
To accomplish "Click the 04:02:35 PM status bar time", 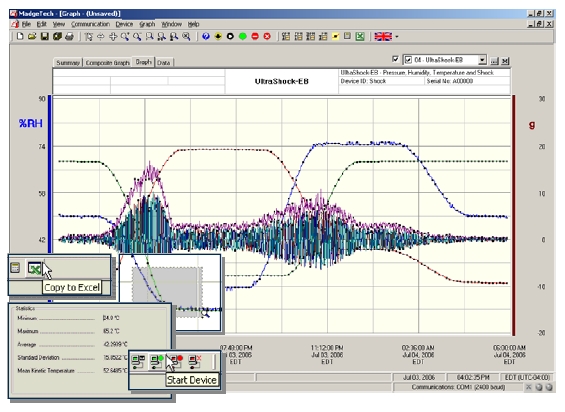I will pyautogui.click(x=473, y=377).
